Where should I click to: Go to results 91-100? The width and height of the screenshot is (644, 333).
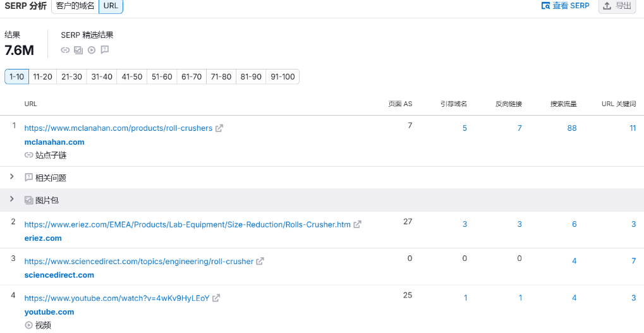pyautogui.click(x=283, y=77)
